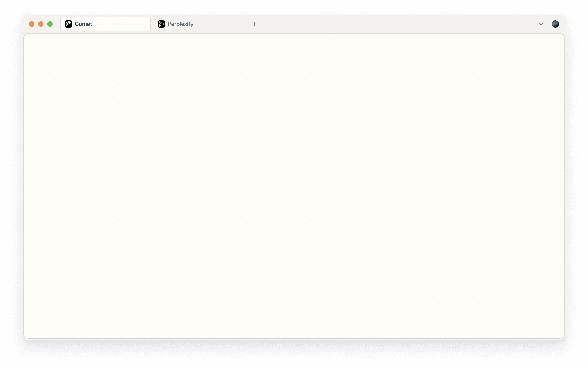Screen dimensions: 588x369
Task: Click the middle orange minimize window button
Action: [41, 24]
